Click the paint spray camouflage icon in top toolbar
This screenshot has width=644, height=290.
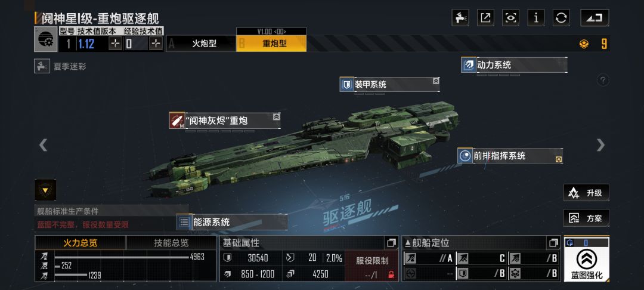point(460,18)
